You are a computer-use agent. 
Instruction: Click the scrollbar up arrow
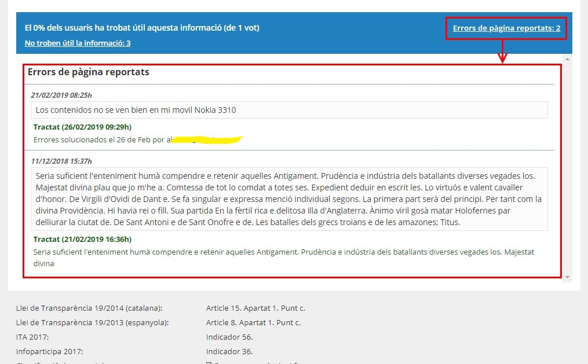(568, 58)
